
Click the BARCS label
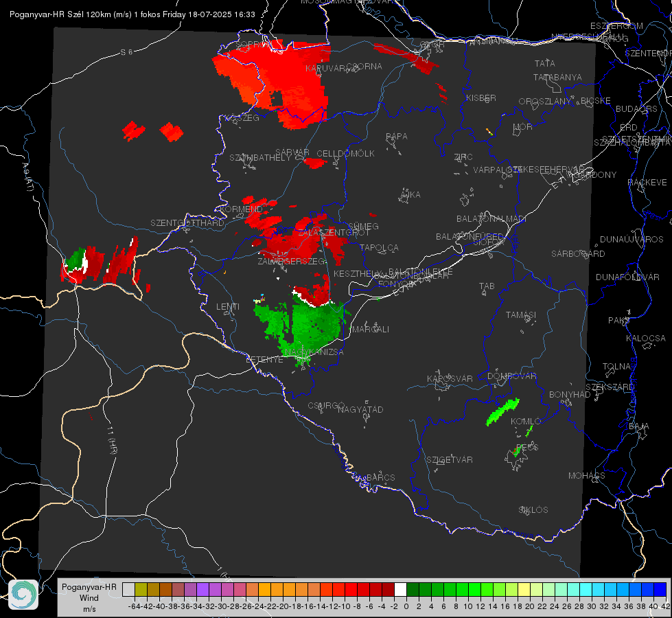click(381, 477)
